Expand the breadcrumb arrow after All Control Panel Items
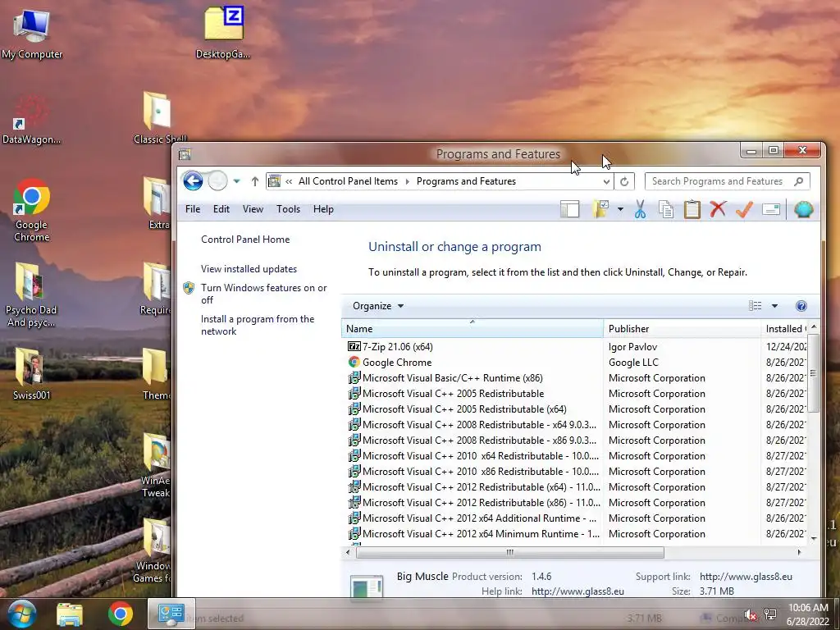Screen dimensions: 840x630 click(407, 181)
